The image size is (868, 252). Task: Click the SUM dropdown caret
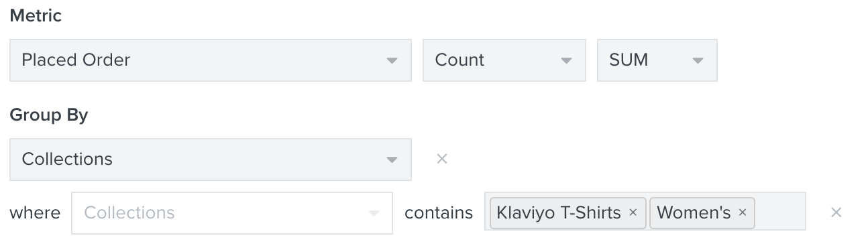coord(698,61)
